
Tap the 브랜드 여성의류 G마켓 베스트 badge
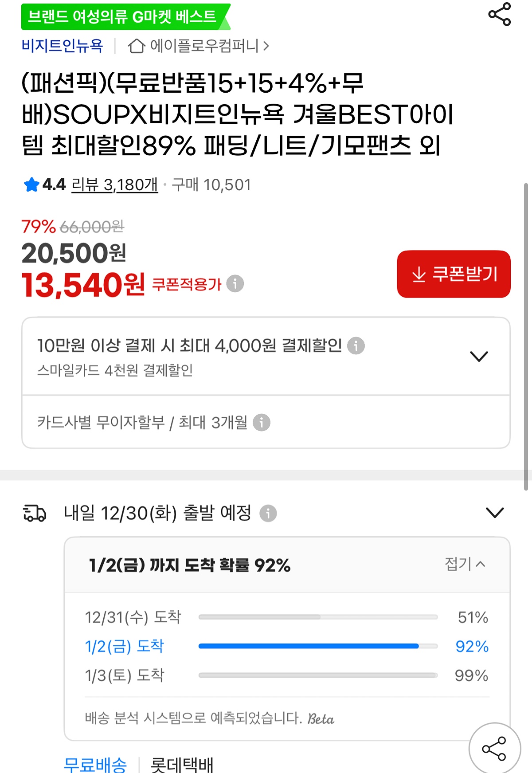click(x=122, y=17)
